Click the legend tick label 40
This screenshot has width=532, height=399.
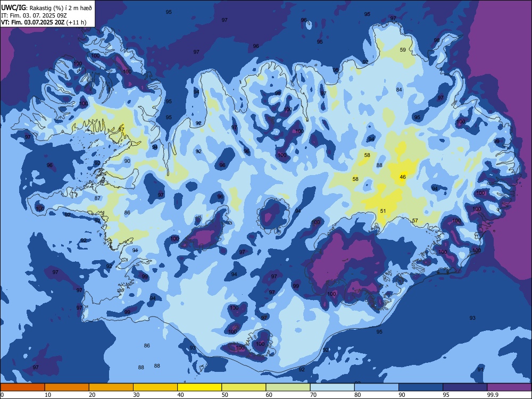pos(181,395)
